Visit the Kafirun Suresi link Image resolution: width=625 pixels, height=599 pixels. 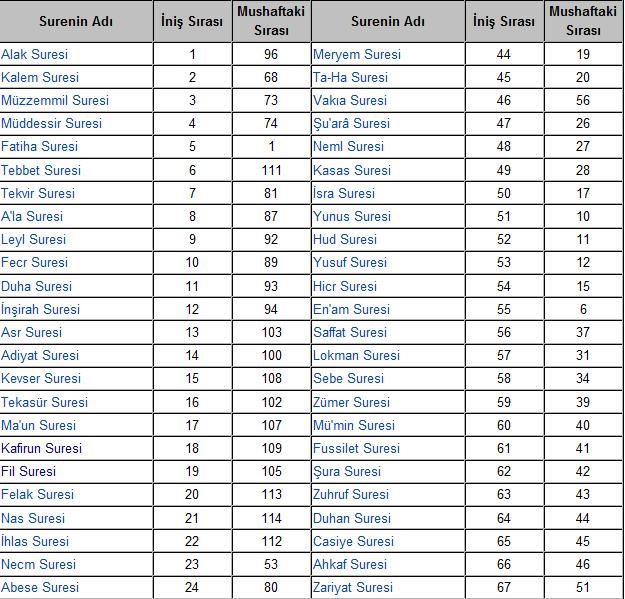tap(42, 448)
